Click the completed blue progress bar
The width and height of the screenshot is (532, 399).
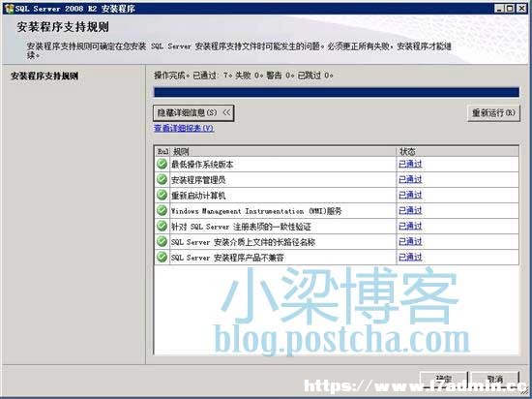[x=337, y=92]
